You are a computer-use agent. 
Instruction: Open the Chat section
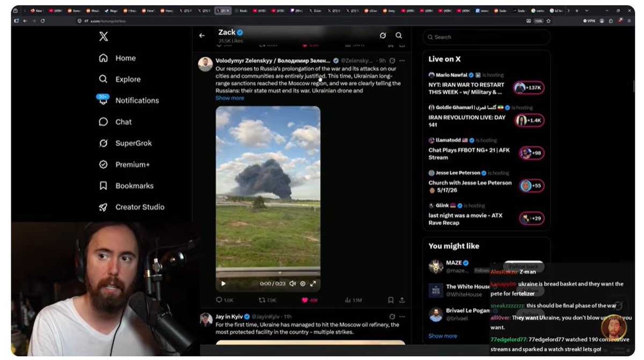point(115,122)
